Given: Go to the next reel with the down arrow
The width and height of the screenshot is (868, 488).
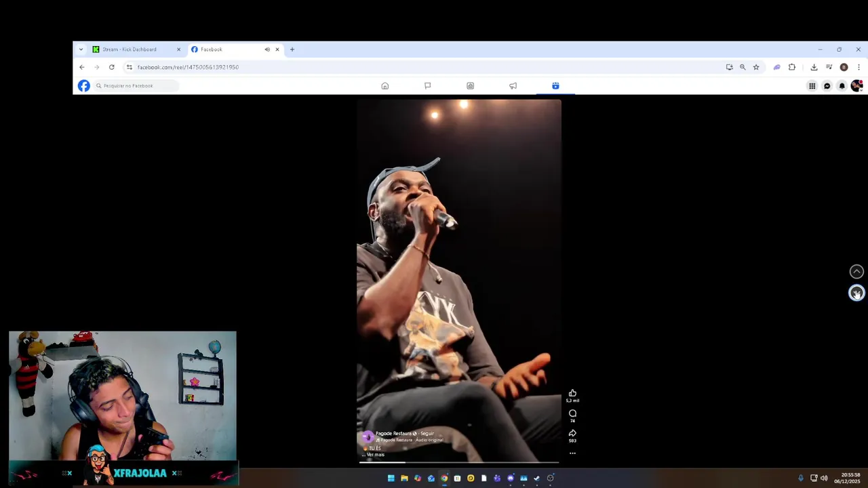Looking at the screenshot, I should (856, 293).
